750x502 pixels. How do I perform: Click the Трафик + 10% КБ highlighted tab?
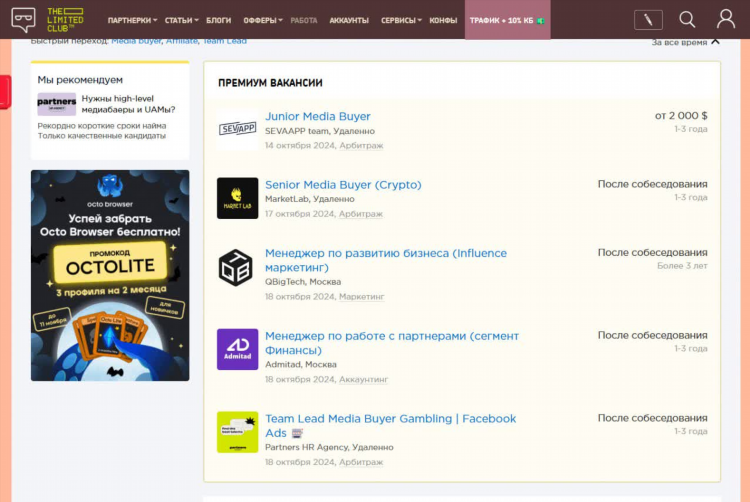[507, 20]
